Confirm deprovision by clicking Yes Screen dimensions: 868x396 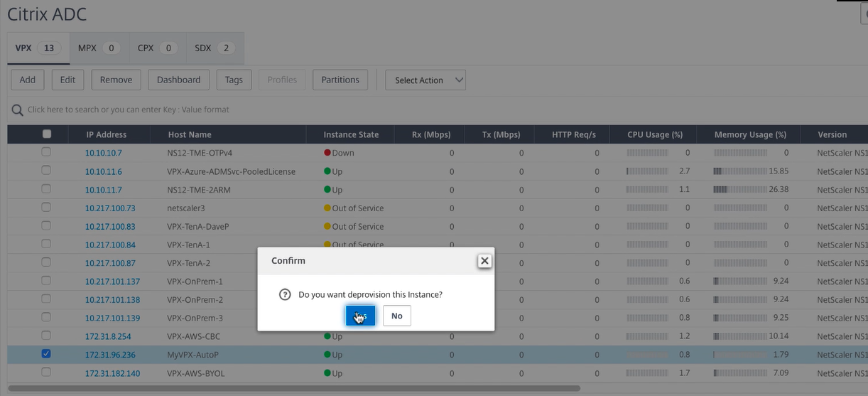[x=360, y=316]
